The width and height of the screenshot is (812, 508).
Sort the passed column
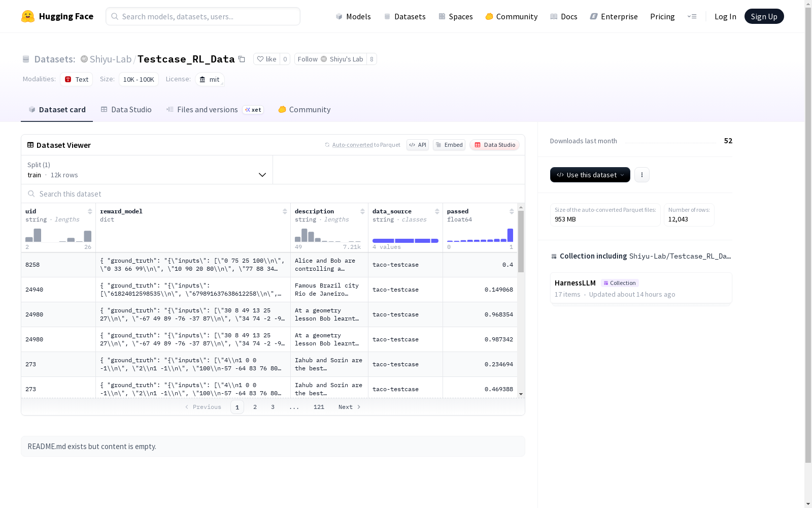click(x=512, y=211)
